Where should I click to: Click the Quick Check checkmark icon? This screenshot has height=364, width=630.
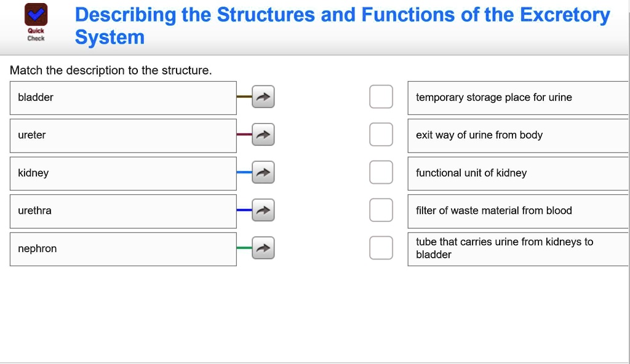click(x=36, y=16)
